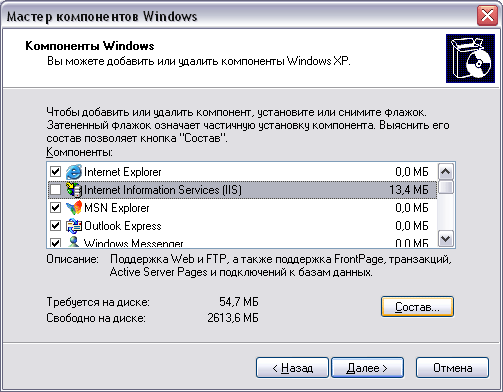503x392 pixels.
Task: Click the software box and CD wizard icon
Action: [x=470, y=58]
